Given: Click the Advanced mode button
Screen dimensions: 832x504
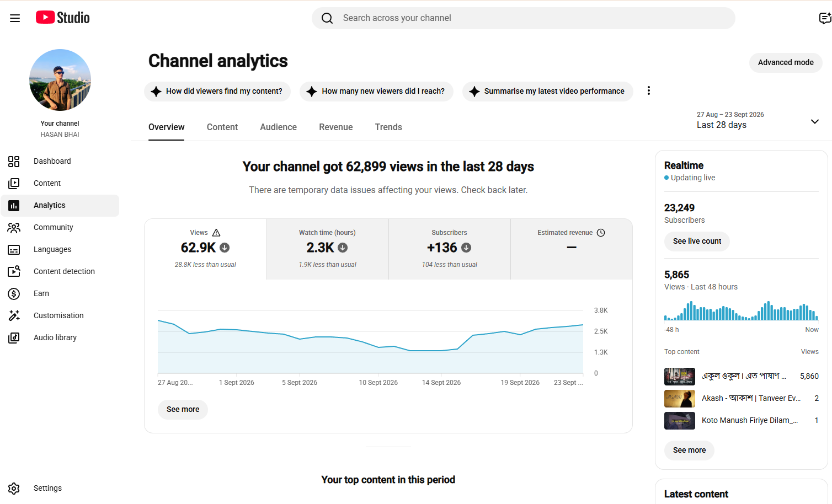Looking at the screenshot, I should click(x=786, y=62).
